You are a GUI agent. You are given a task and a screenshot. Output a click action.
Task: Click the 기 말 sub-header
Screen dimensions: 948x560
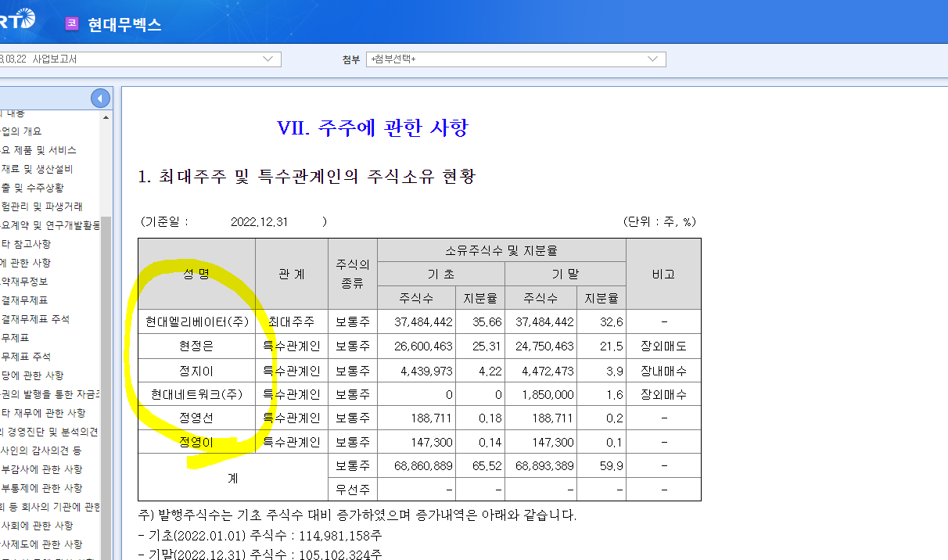pyautogui.click(x=566, y=275)
